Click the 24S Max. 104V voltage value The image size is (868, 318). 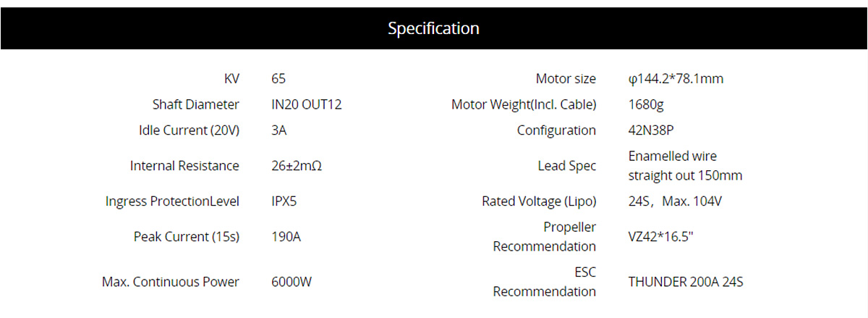pyautogui.click(x=675, y=201)
